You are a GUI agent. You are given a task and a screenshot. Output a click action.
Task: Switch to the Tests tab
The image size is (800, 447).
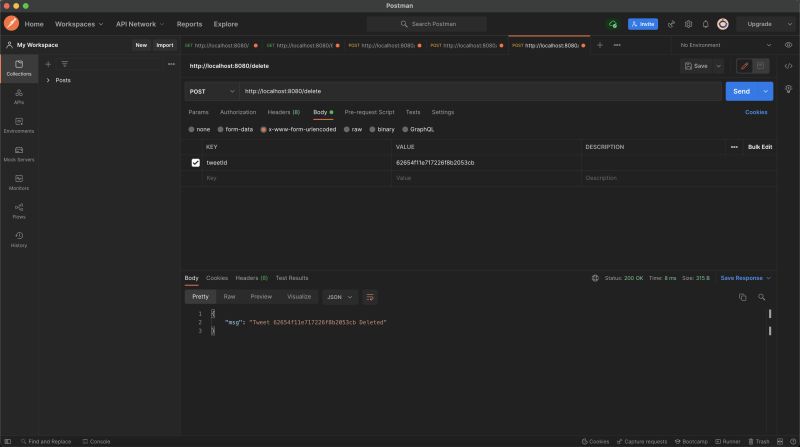coord(413,112)
